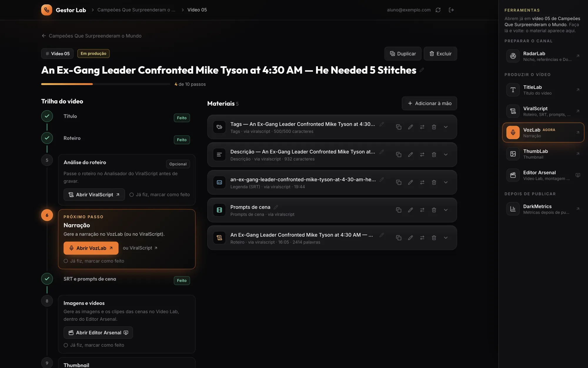
Task: Mark Análise do roteiro as done
Action: 160,195
